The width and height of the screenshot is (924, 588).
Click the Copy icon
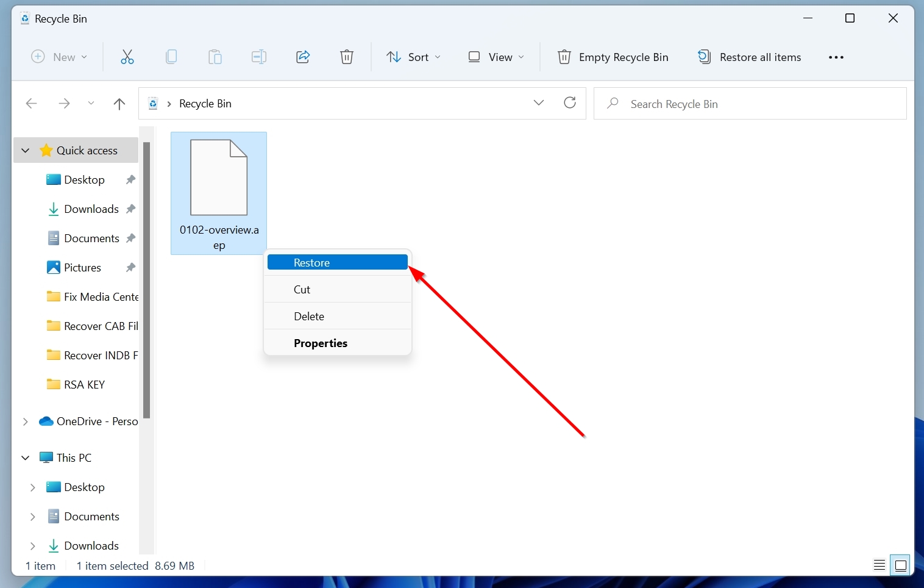click(171, 57)
